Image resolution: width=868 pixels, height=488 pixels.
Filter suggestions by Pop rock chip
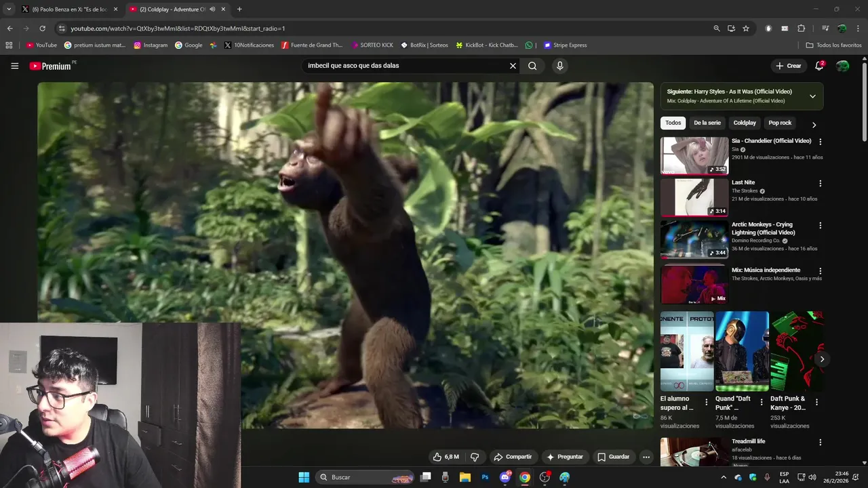click(780, 123)
